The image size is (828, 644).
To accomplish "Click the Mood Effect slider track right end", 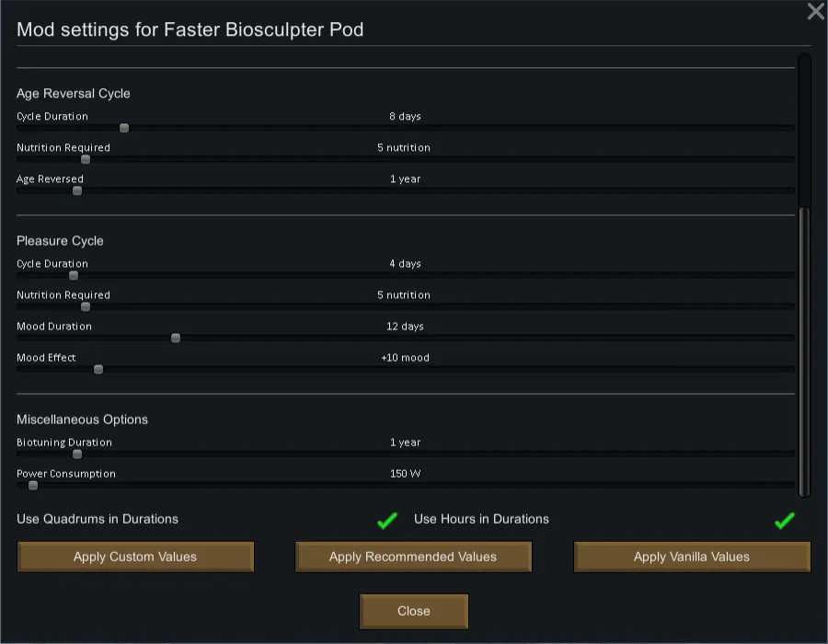I will [791, 369].
